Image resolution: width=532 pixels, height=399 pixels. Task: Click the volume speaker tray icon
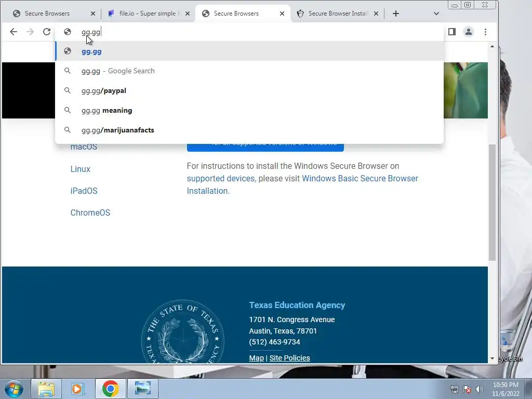pos(479,389)
